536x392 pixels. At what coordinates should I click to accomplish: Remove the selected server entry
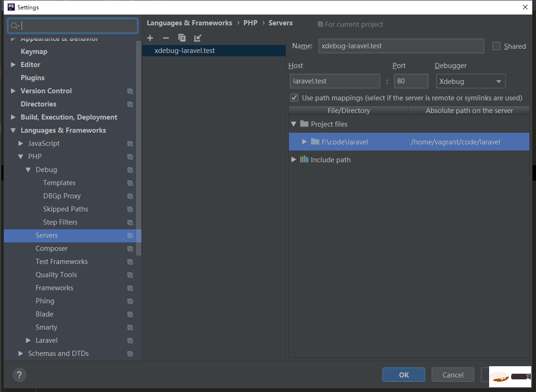166,38
